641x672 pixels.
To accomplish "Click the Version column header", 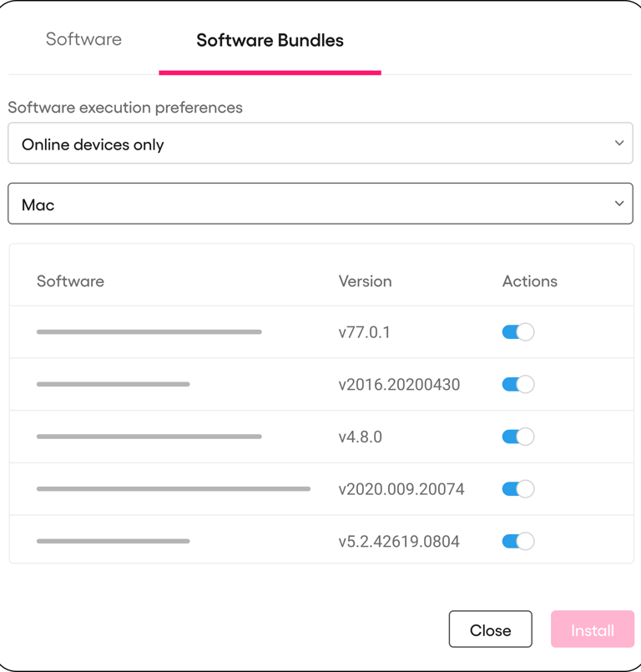I will click(x=365, y=281).
